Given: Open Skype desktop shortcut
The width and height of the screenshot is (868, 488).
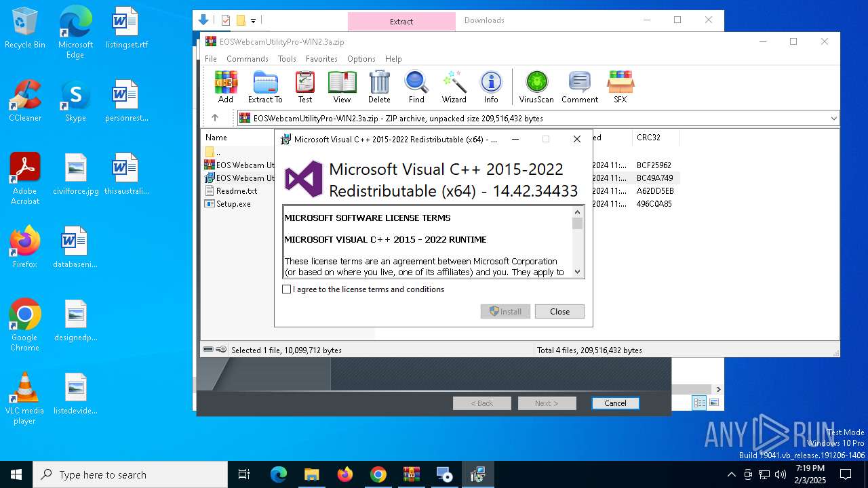Looking at the screenshot, I should (75, 100).
